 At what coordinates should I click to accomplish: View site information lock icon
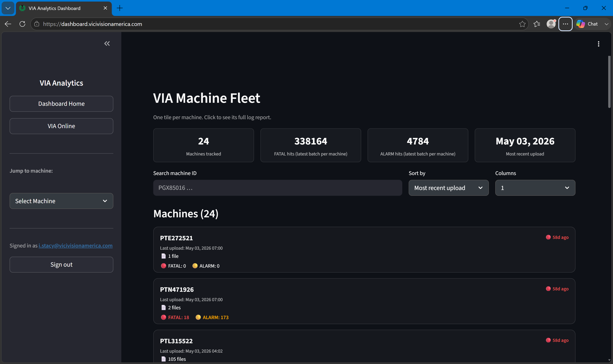[x=37, y=24]
